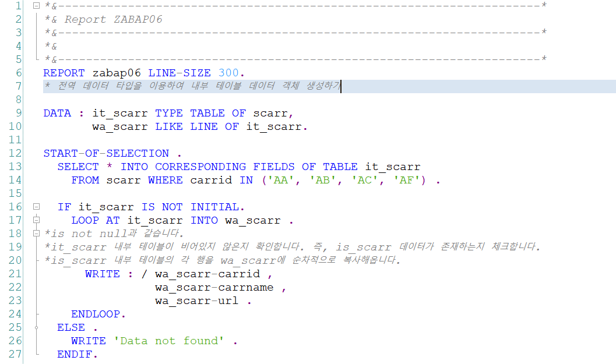The image size is (616, 364).
Task: Click line number 11 in the gutter
Action: (15, 140)
